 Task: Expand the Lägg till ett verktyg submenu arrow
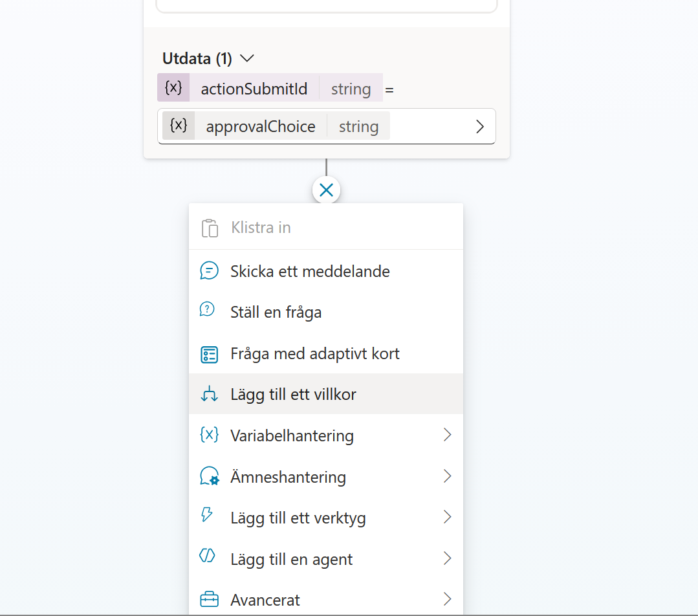[x=448, y=517]
